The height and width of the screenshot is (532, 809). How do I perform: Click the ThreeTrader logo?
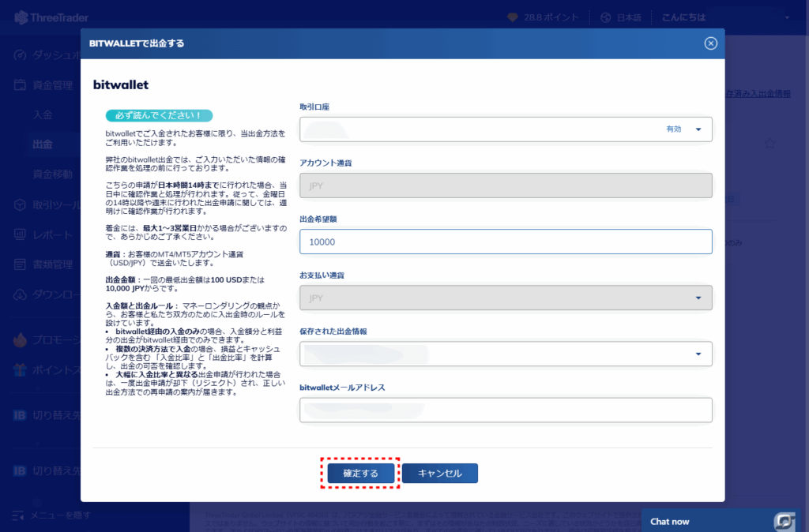53,17
